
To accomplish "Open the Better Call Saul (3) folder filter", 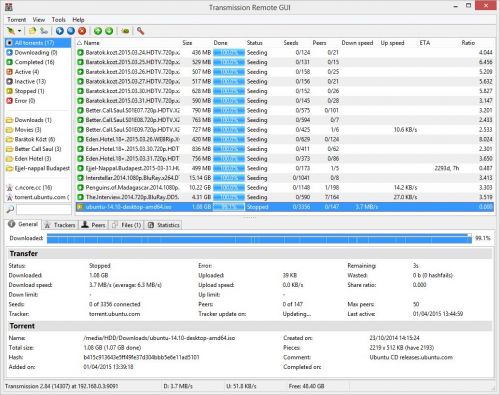I will (x=38, y=149).
